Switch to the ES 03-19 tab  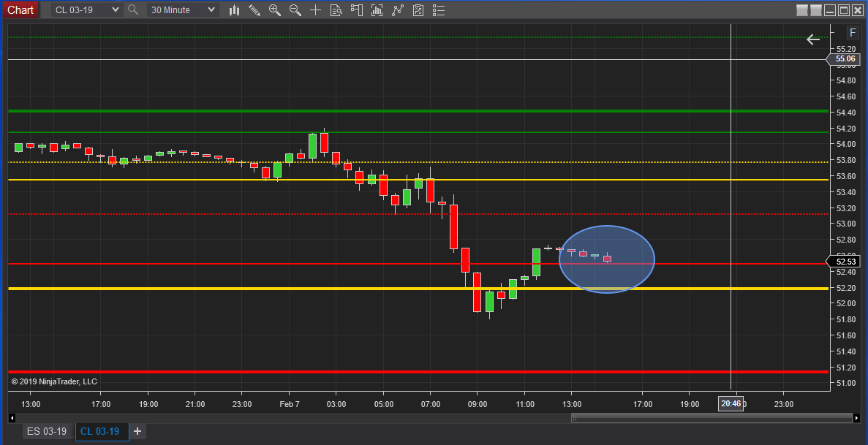[x=47, y=431]
